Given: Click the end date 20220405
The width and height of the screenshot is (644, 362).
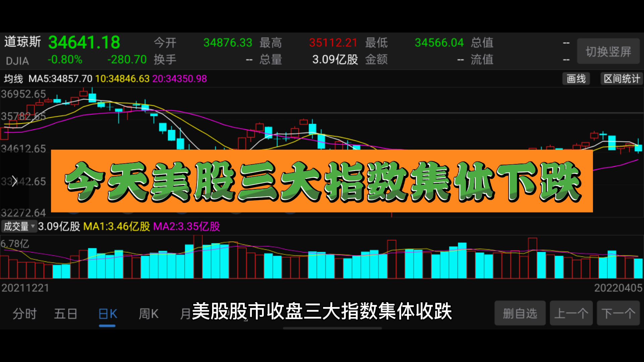Looking at the screenshot, I should pos(618,288).
